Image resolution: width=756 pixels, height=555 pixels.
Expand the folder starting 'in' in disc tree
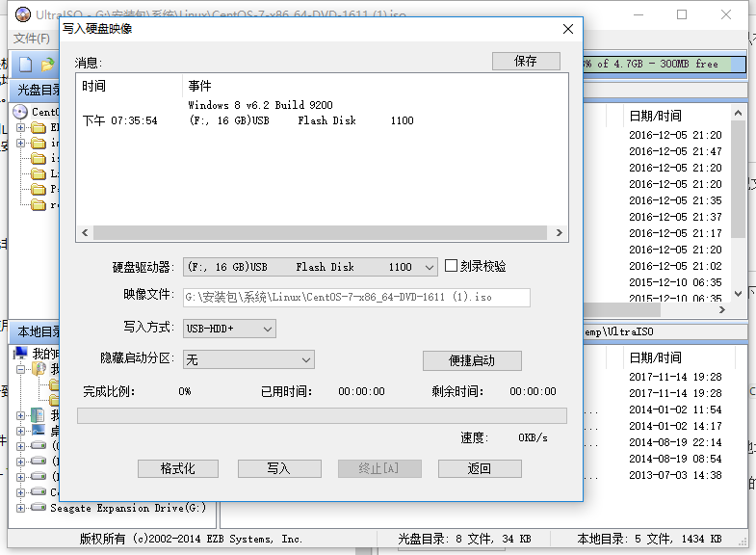[21, 144]
